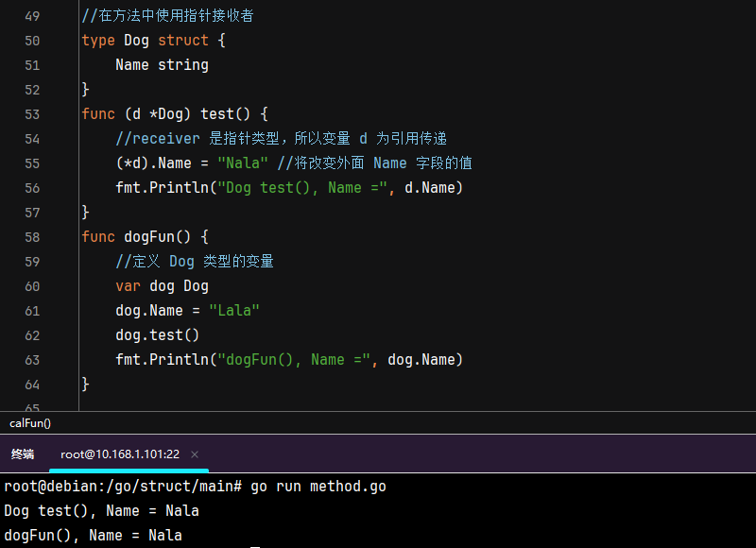This screenshot has width=756, height=548.
Task: Click the calFun() breadcrumb
Action: 30,423
